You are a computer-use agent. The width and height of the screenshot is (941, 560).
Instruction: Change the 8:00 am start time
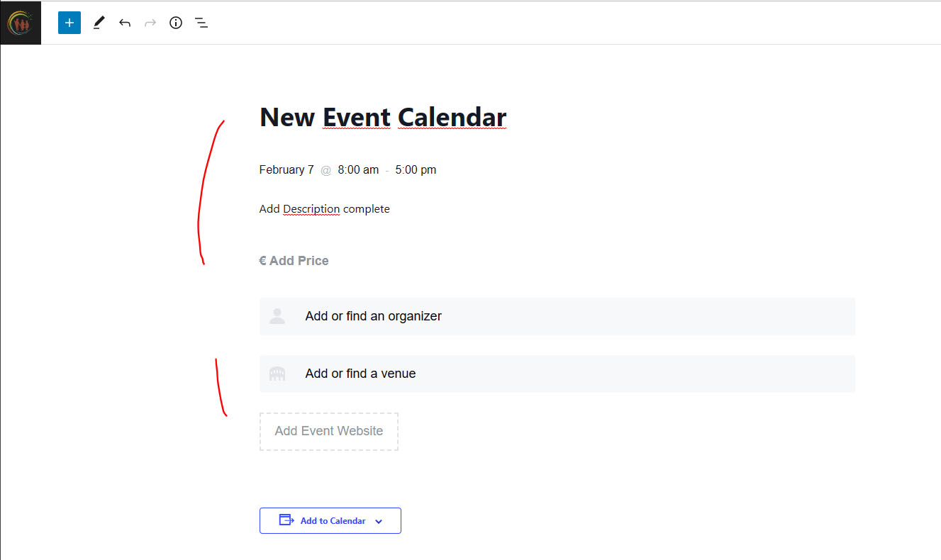[x=358, y=170]
